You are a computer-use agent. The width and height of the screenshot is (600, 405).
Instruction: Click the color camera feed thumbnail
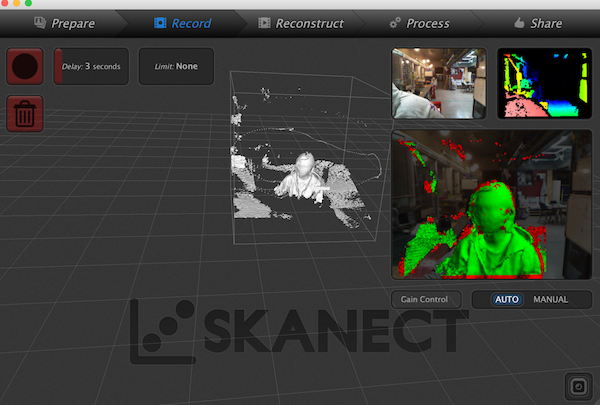coord(439,83)
